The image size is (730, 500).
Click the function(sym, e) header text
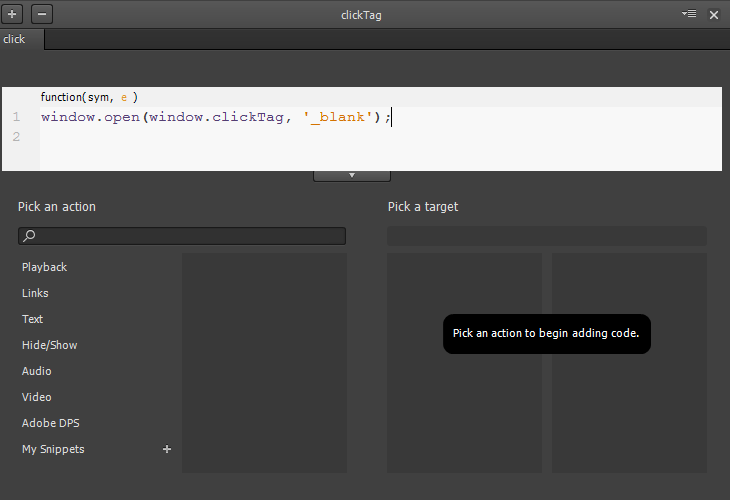click(x=89, y=97)
